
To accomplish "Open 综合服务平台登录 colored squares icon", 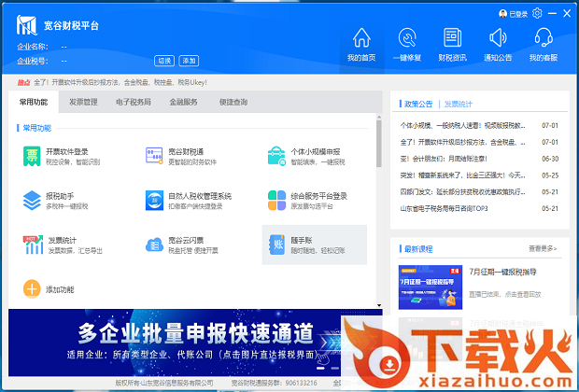I will tap(276, 201).
